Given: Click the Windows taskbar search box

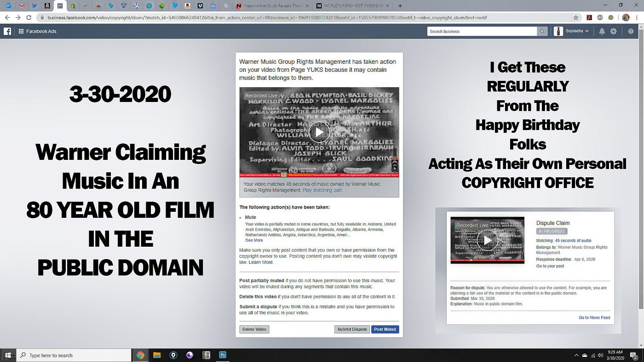Looking at the screenshot, I should [74, 355].
